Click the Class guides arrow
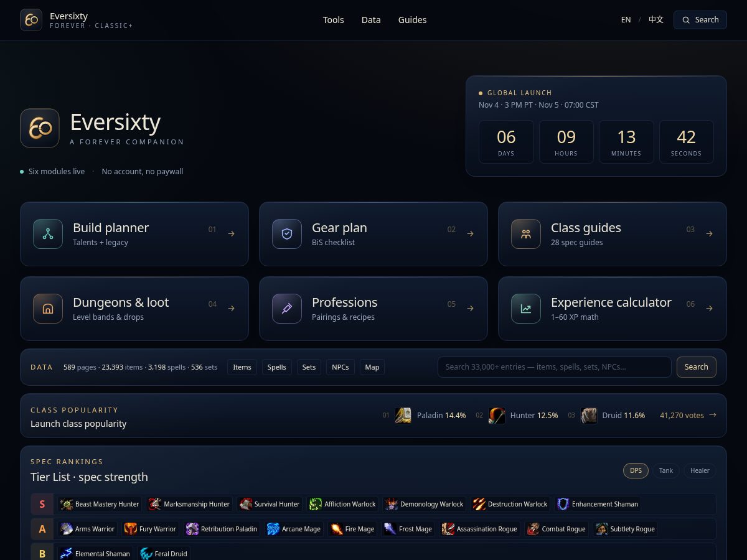The height and width of the screenshot is (560, 747). [709, 234]
